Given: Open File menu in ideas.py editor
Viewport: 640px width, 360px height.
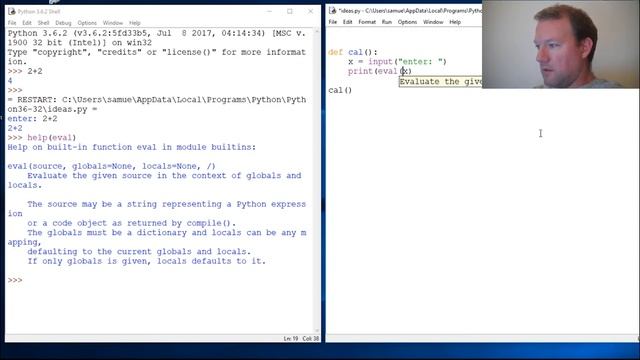Looking at the screenshot, I should click(x=333, y=22).
